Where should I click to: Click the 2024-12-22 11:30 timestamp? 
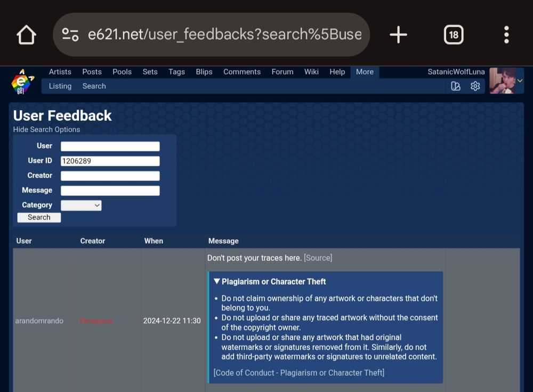pyautogui.click(x=172, y=321)
